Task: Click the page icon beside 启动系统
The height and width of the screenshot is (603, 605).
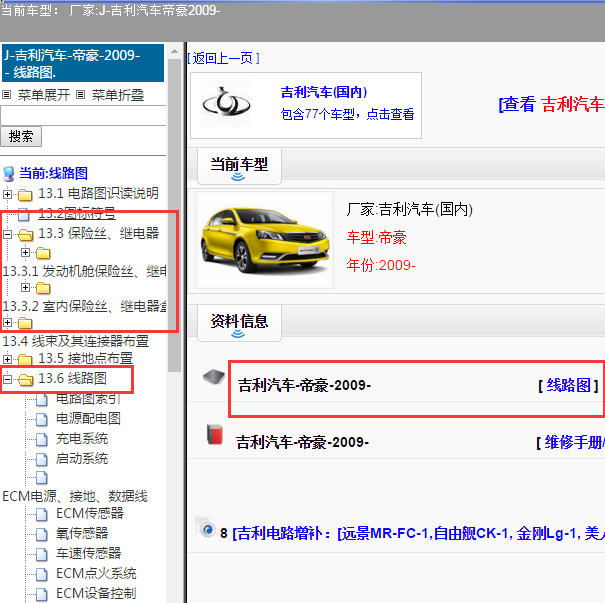Action: [x=42, y=459]
